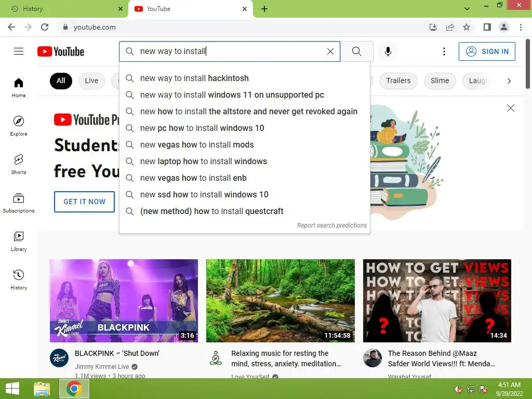532x399 pixels.
Task: Choose suggestion new way to install hackintosh
Action: (x=244, y=78)
